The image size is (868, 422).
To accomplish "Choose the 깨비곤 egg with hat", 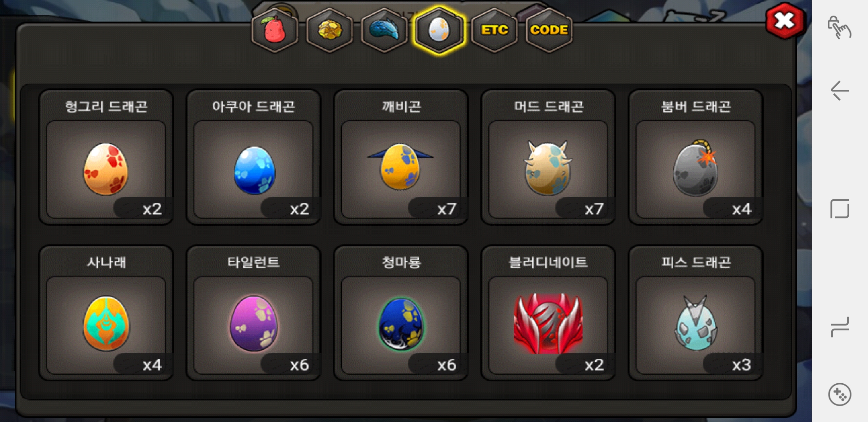I will (x=401, y=157).
